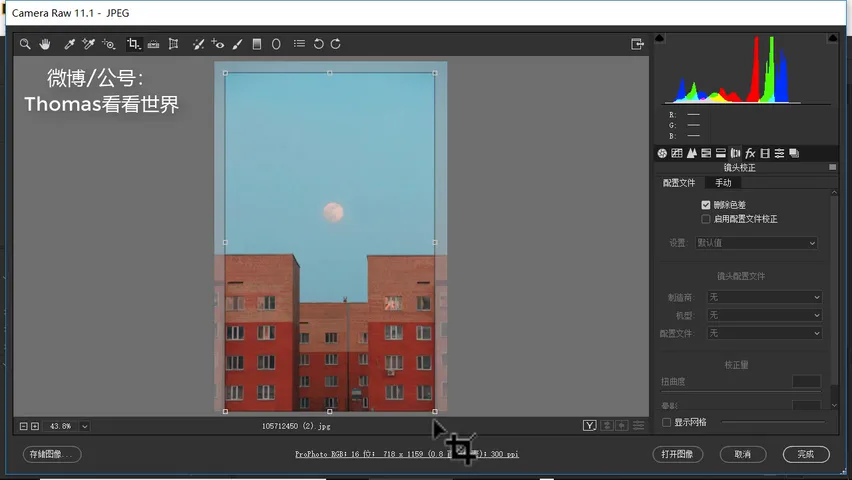Screen dimensions: 852x480
Task: Select the Straighten tool
Action: pos(153,44)
